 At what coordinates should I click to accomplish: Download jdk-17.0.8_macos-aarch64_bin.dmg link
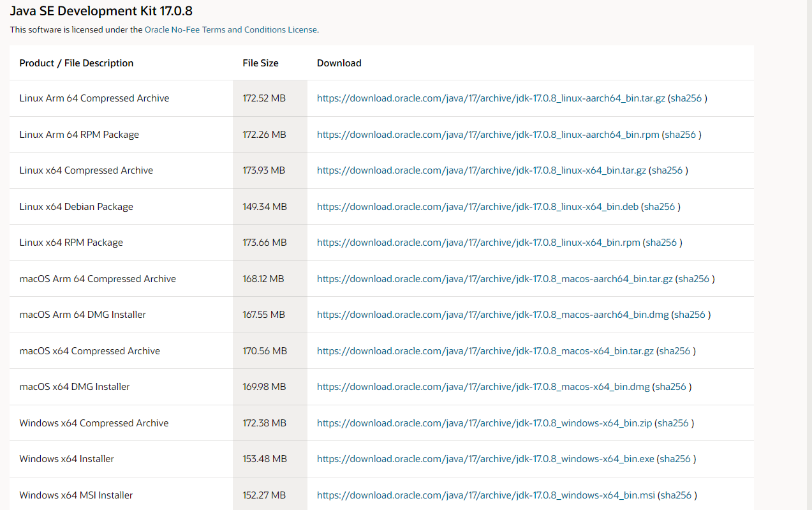(x=493, y=315)
